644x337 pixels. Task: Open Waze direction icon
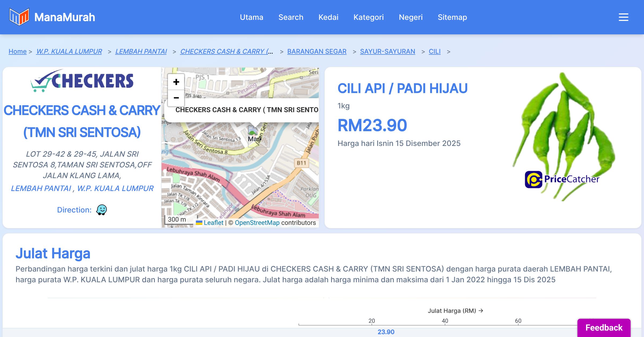[101, 210]
